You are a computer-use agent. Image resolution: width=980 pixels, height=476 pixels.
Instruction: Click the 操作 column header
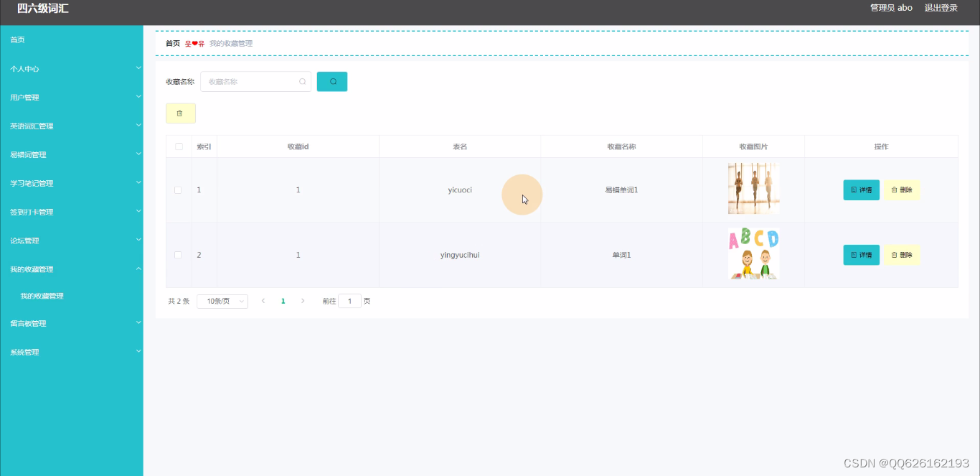(881, 146)
